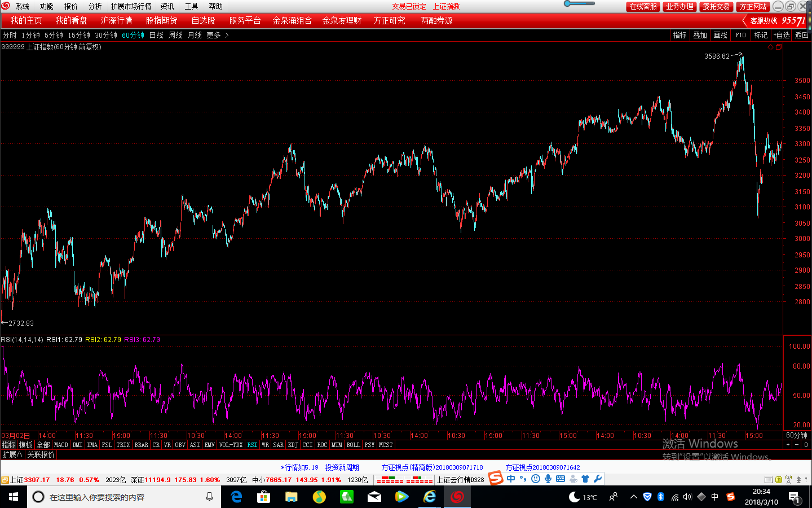
Task: Click the 业务办理 button
Action: [679, 6]
